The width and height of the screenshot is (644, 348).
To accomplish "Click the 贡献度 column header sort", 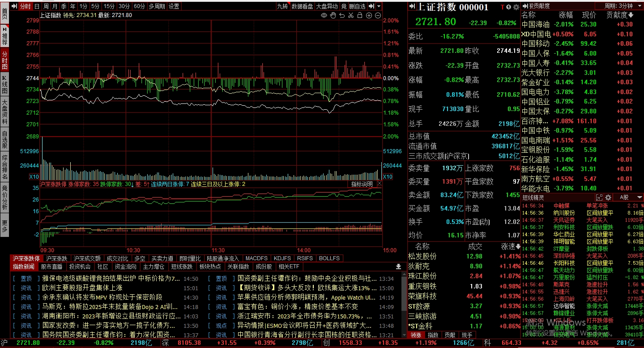I will click(x=620, y=15).
